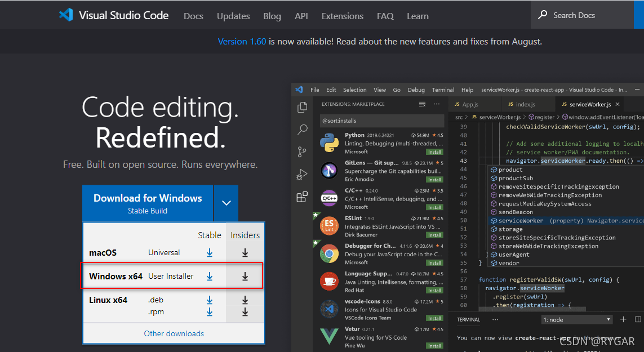Download Linux x64 .deb Insiders package

click(x=245, y=300)
